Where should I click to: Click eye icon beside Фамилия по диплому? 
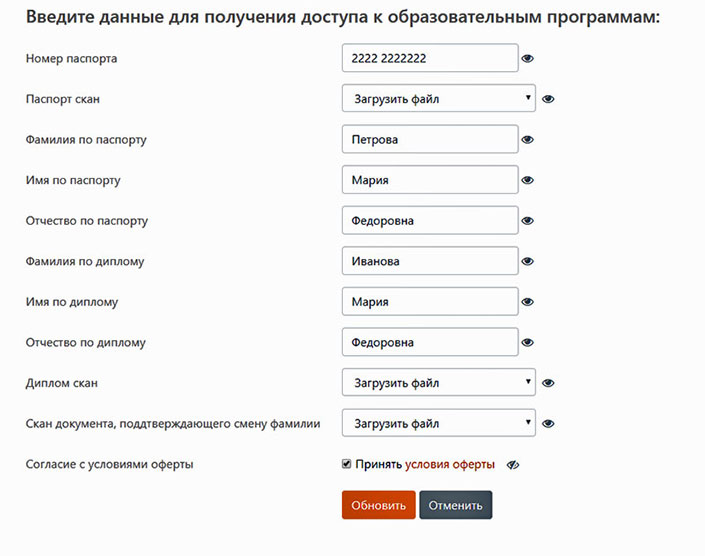pyautogui.click(x=527, y=261)
